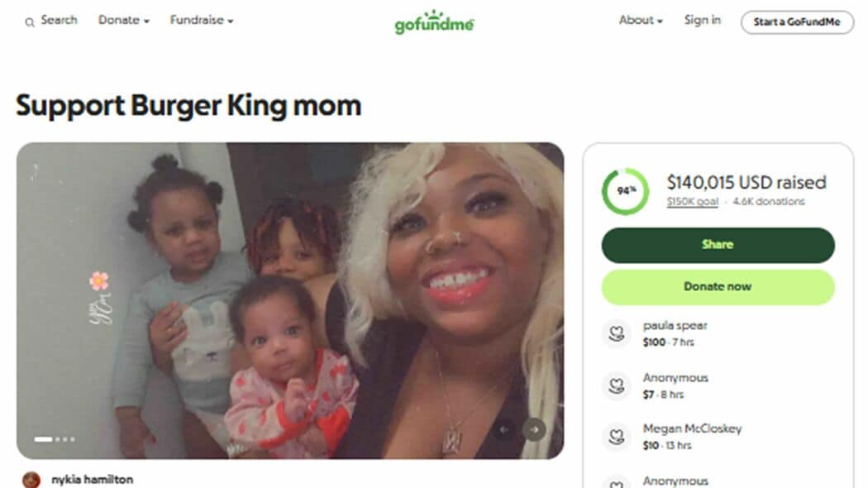
Task: Open the $150K goal link
Action: click(692, 202)
